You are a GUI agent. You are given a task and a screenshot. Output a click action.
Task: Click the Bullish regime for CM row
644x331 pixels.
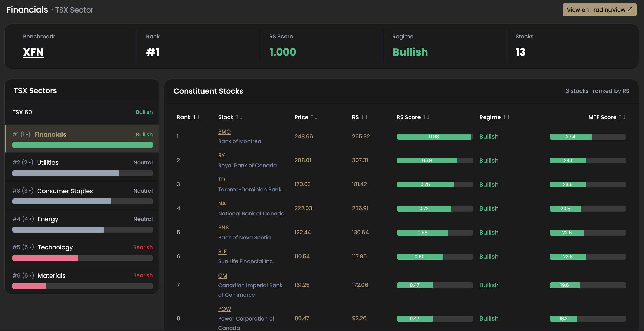point(489,285)
